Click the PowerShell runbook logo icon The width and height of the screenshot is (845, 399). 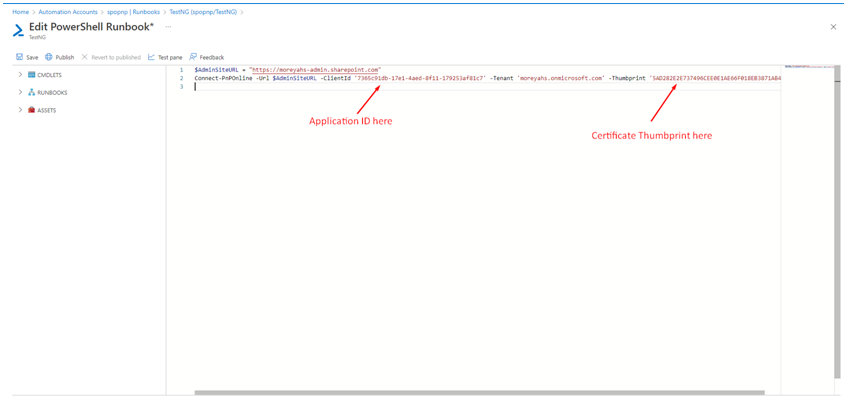pos(18,31)
